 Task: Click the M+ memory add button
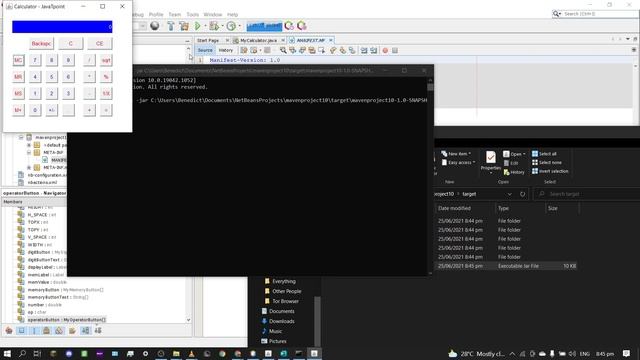click(18, 110)
